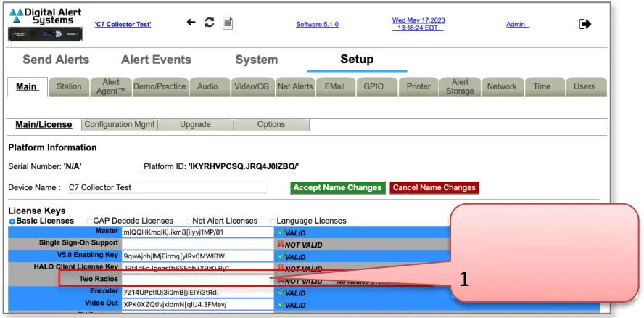Select the Main/License sub-tab
Viewport: 644px width, 318px height.
click(44, 125)
